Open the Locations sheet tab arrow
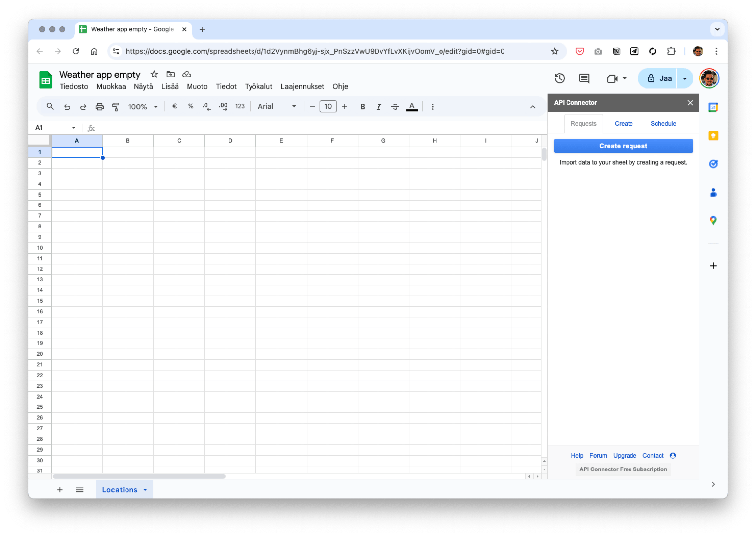 coord(145,490)
